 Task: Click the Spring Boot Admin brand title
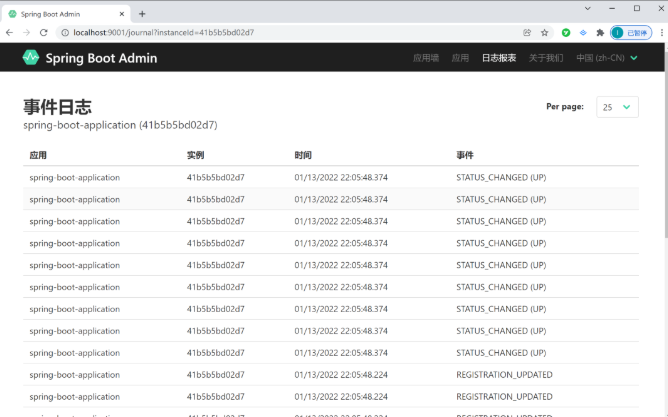[101, 58]
